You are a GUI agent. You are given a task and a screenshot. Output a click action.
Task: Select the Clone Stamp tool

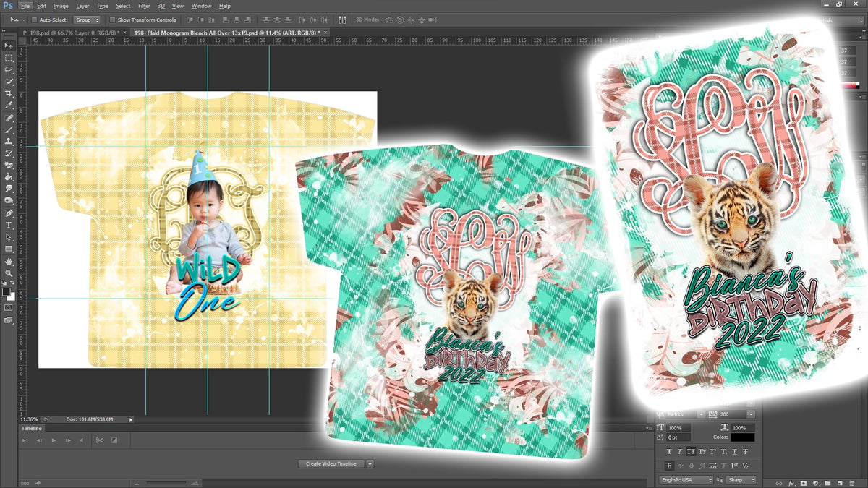point(9,143)
